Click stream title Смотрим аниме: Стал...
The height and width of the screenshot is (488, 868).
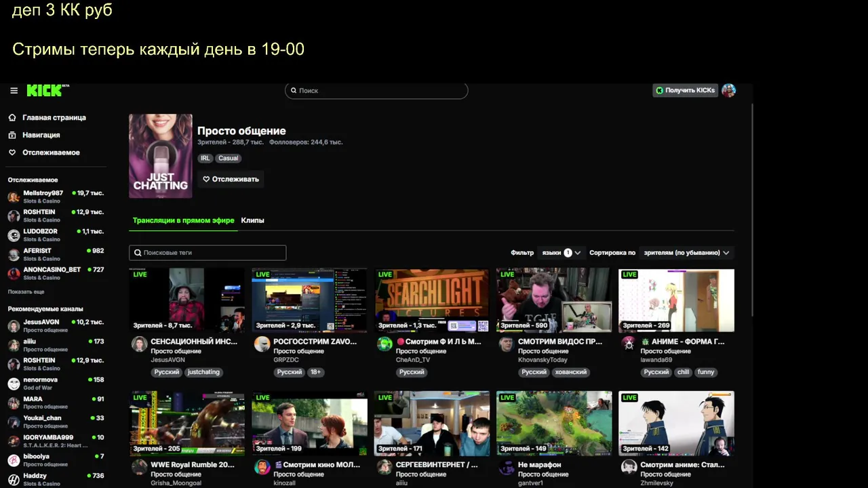click(x=683, y=465)
